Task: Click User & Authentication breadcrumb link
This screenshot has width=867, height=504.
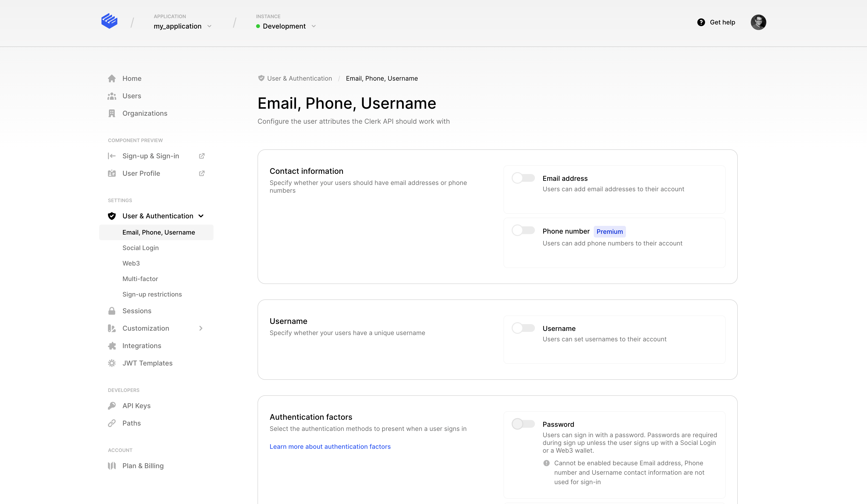Action: 299,78
